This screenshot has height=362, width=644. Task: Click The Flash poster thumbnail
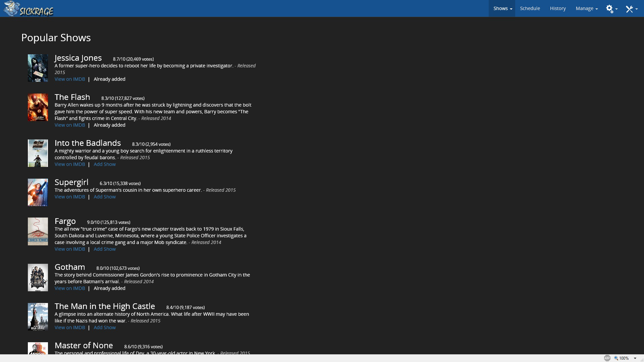[x=38, y=107]
